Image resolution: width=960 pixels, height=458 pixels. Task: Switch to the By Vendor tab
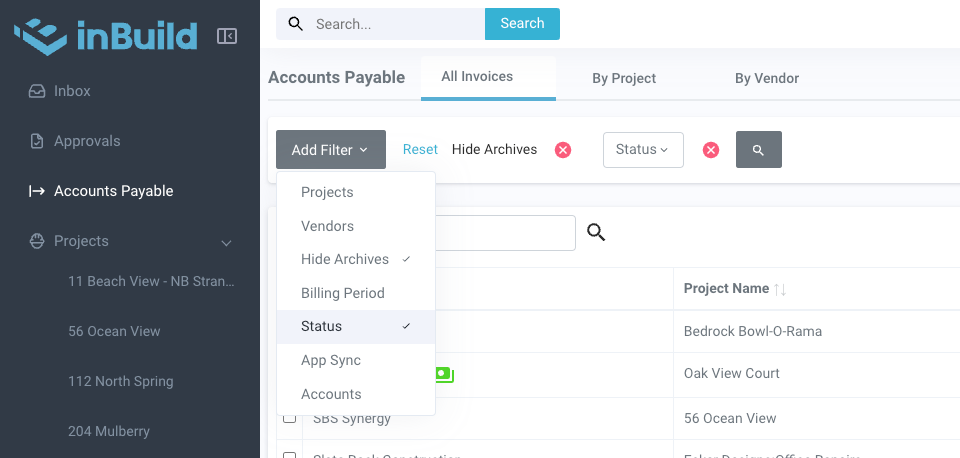tap(766, 78)
